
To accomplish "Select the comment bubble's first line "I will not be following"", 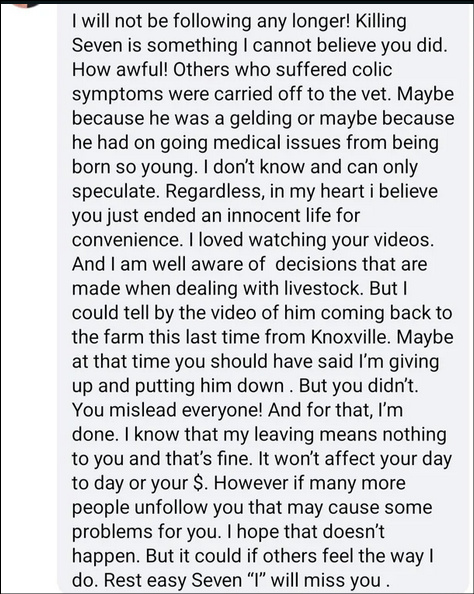I will coord(161,21).
